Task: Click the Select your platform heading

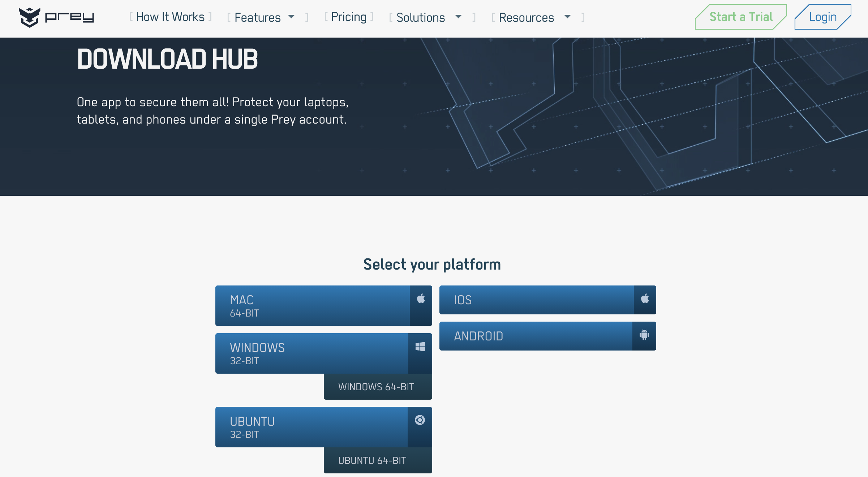Action: (432, 265)
